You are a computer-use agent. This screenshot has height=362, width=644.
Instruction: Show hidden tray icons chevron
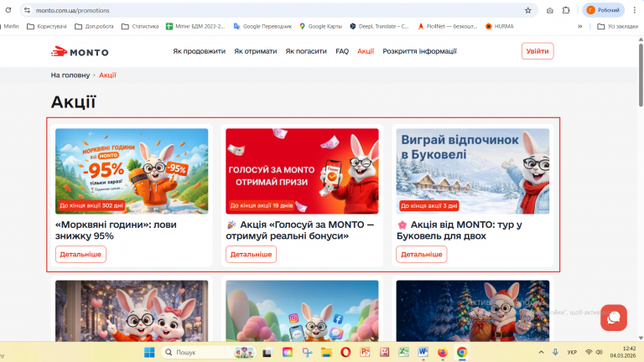click(x=542, y=352)
